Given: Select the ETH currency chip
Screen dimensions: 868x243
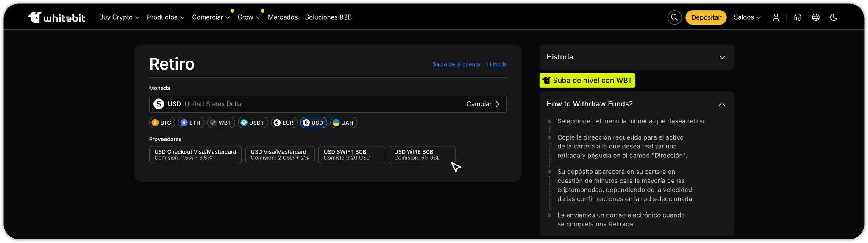Looking at the screenshot, I should [191, 123].
